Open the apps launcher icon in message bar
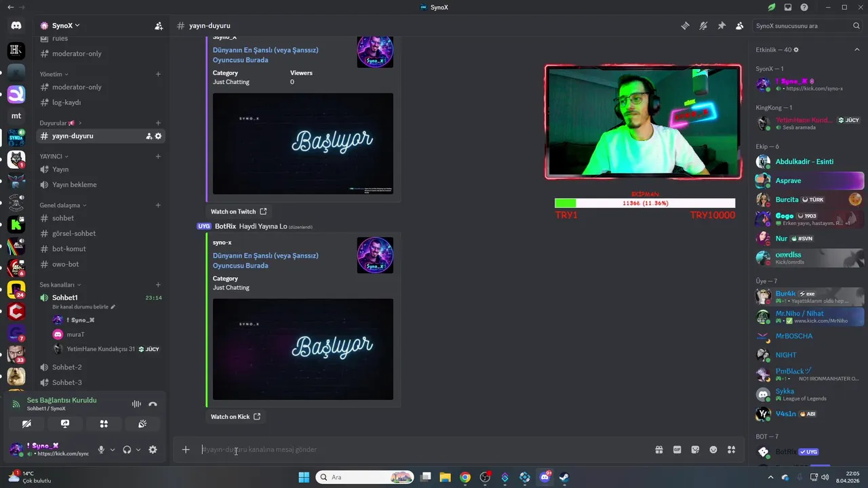 tap(731, 449)
